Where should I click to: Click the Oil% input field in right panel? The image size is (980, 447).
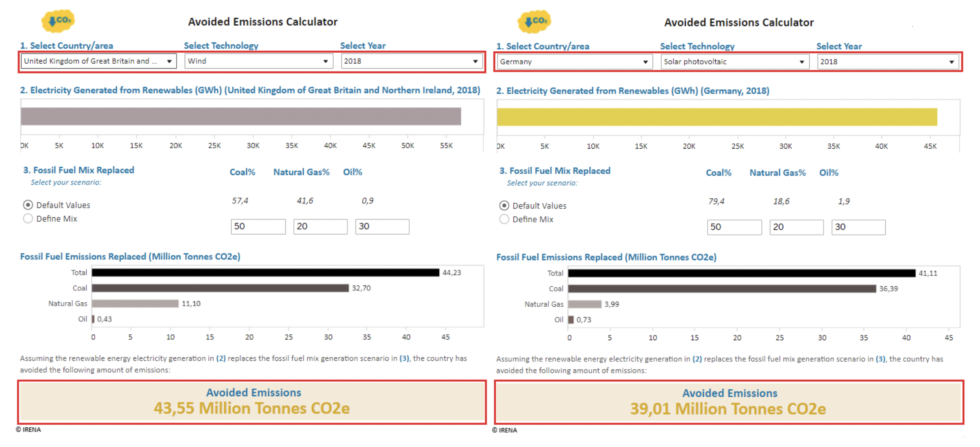coord(858,227)
